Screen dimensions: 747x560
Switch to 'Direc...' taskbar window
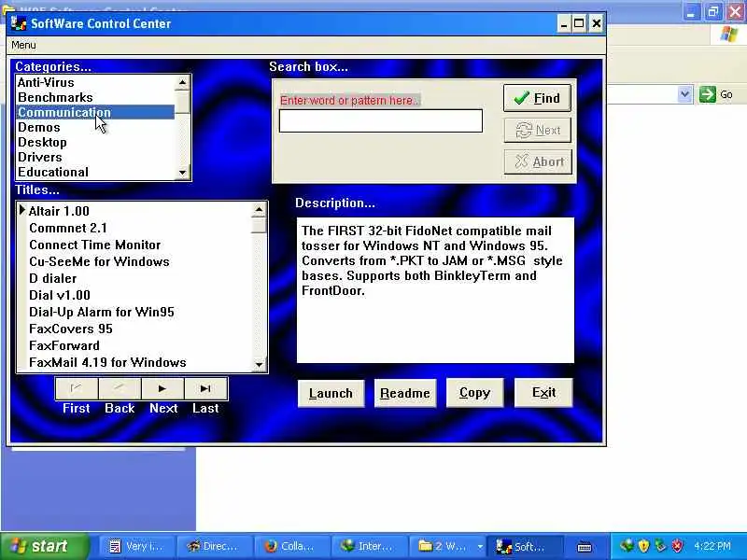[215, 546]
